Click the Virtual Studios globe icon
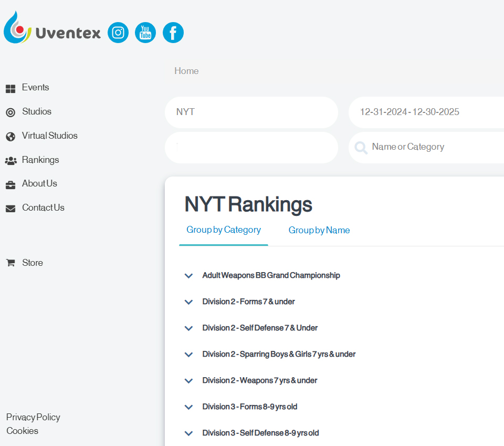Screen dimensions: 504x446 point(10,136)
